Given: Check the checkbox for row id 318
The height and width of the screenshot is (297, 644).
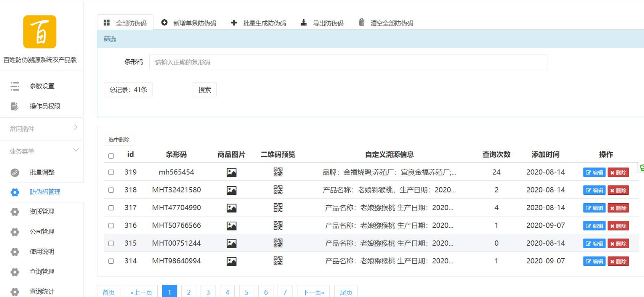Looking at the screenshot, I should (x=111, y=190).
